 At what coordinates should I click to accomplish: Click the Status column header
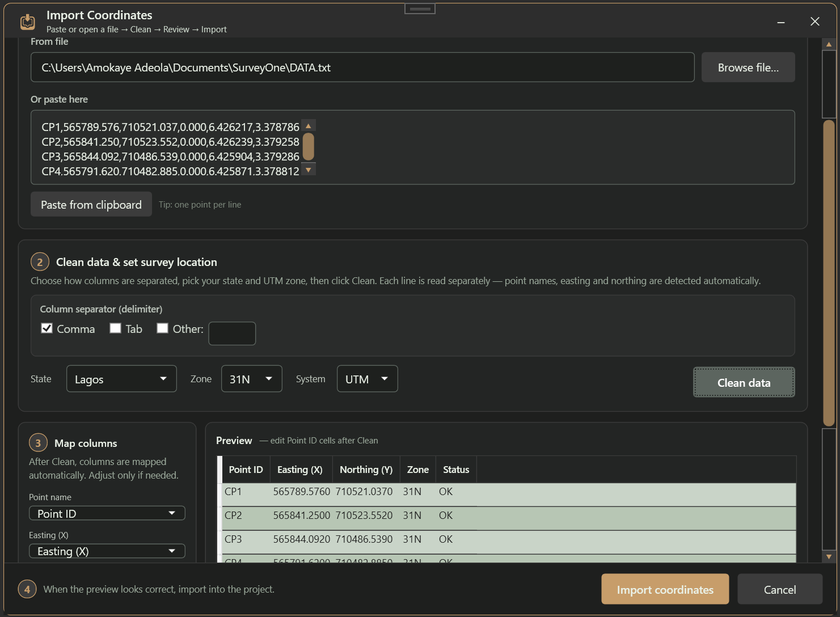[x=456, y=470]
